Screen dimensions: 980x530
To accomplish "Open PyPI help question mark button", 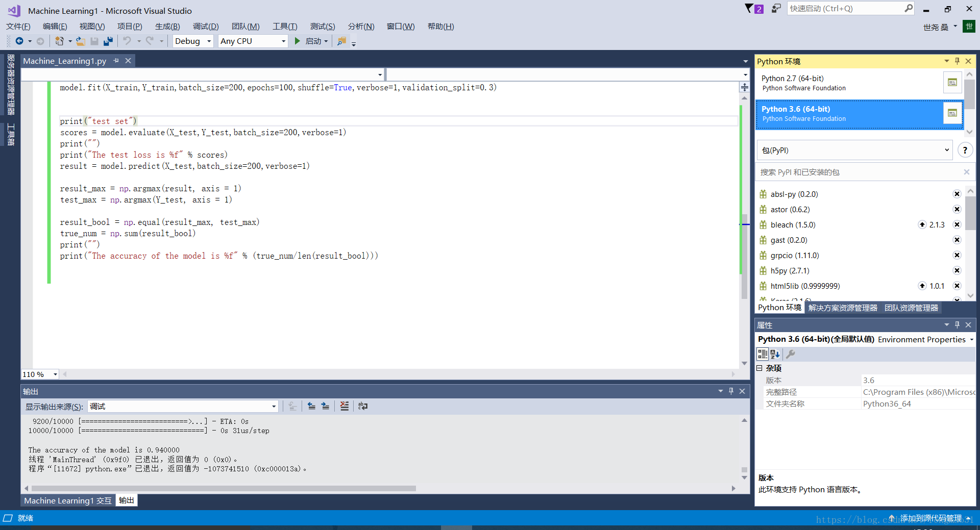I will coord(965,150).
